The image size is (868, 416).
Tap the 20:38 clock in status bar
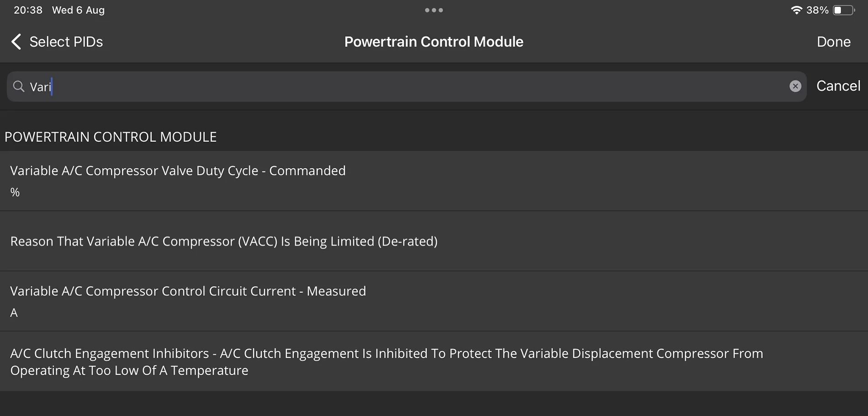[x=28, y=10]
